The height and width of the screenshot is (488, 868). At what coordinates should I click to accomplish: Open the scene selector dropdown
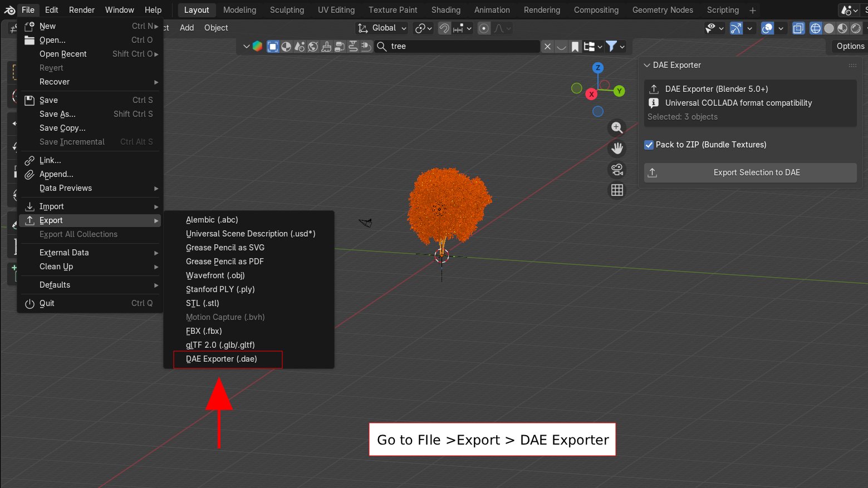point(850,10)
